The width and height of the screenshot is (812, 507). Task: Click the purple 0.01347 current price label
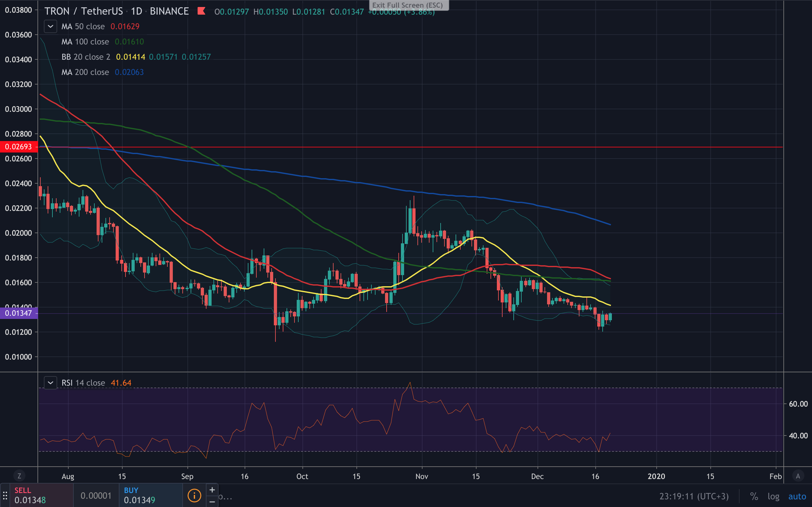point(19,313)
